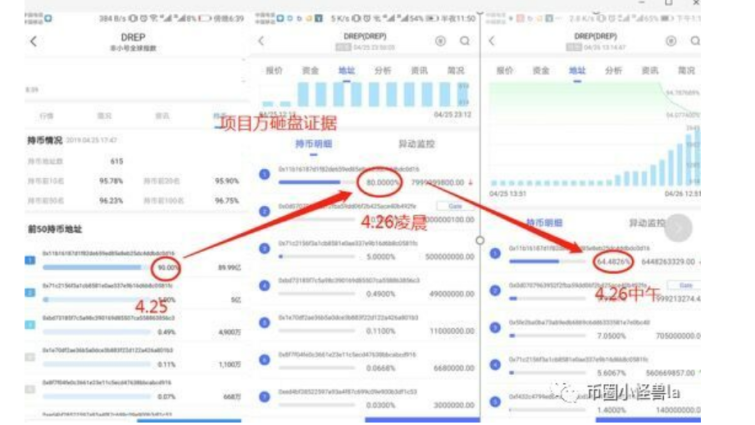This screenshot has height=425, width=755.
Task: Click amount 6448263329.00 in right list
Action: [x=668, y=262]
